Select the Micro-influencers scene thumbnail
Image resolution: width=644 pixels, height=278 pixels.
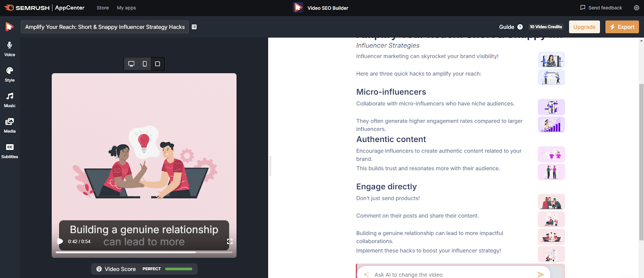[x=551, y=107]
